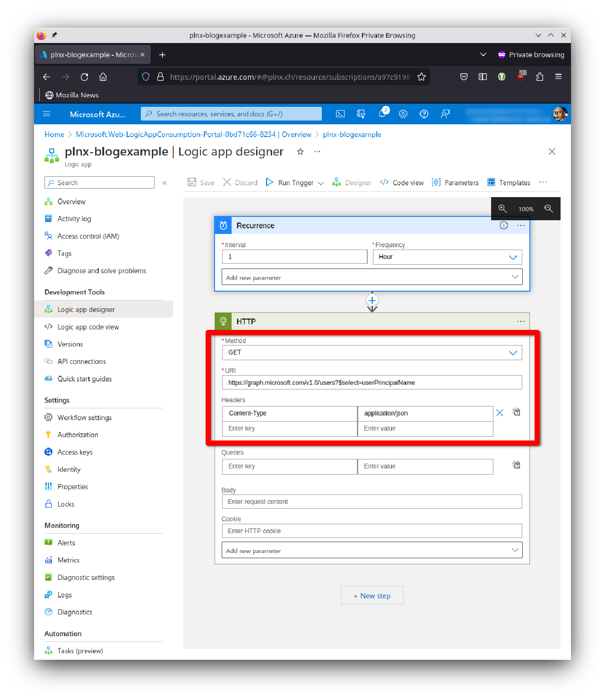Edit the URI field of the HTTP action
Viewport: 605px width, 700px height.
(372, 382)
